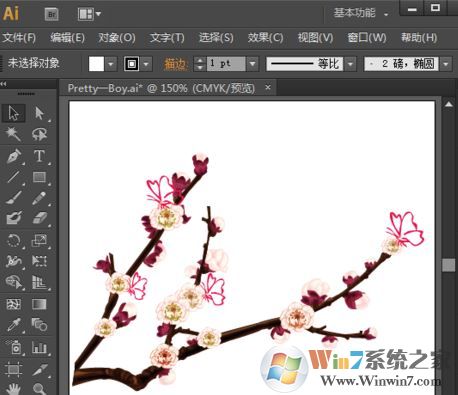
Task: Select the Lasso tool
Action: click(39, 134)
